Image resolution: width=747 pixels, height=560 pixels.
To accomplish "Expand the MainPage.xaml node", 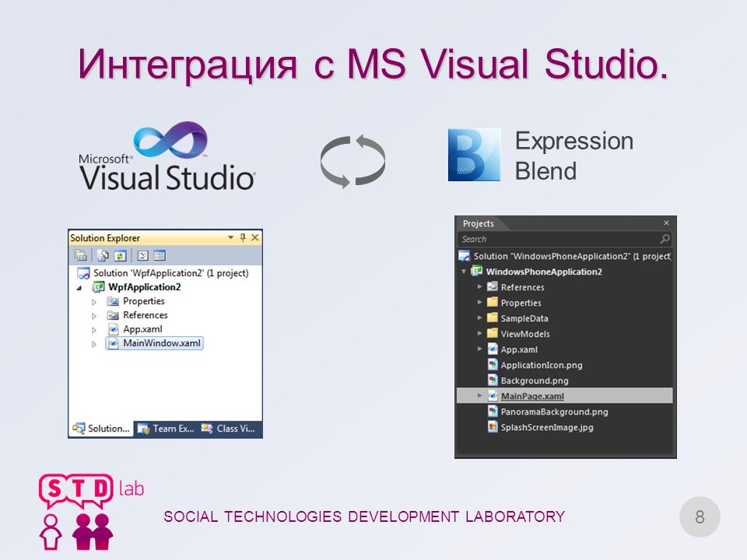I will tap(480, 396).
